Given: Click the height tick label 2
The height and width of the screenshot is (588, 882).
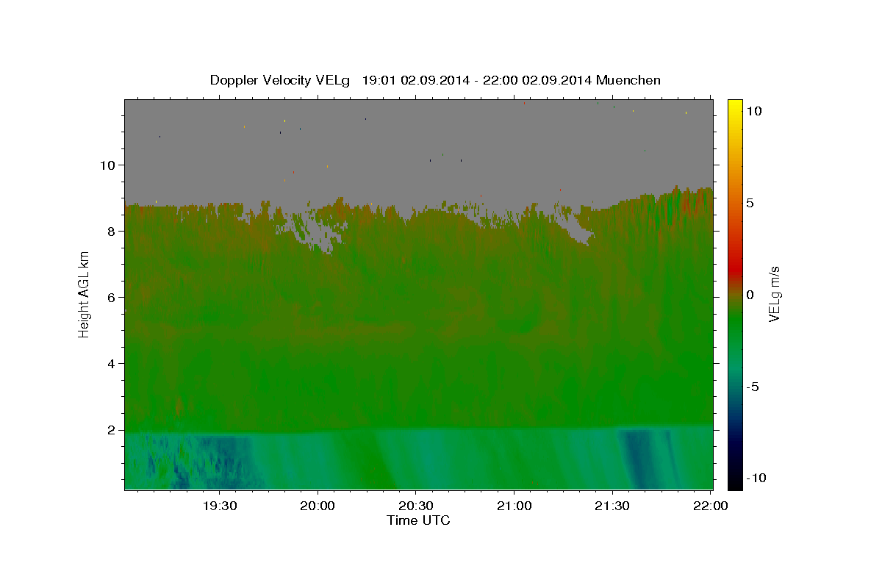Looking at the screenshot, I should [112, 430].
